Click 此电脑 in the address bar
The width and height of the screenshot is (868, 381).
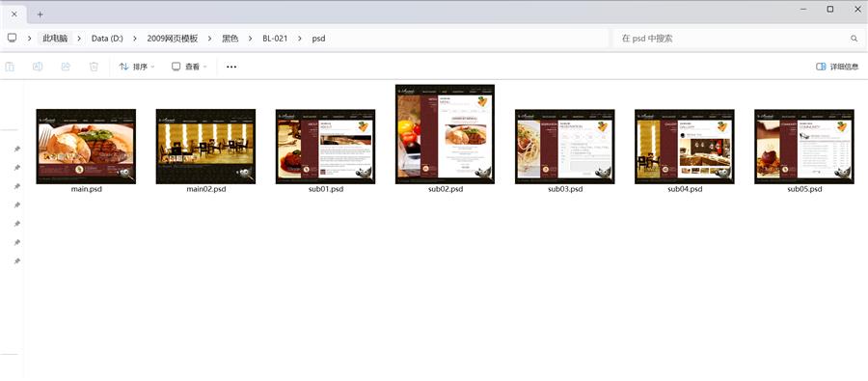point(55,39)
